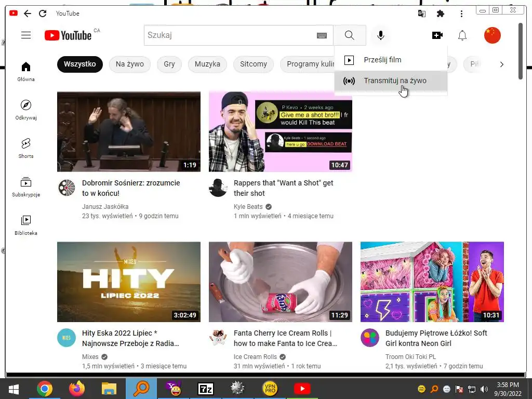Click Ice Cream Rolls channel avatar

218,338
